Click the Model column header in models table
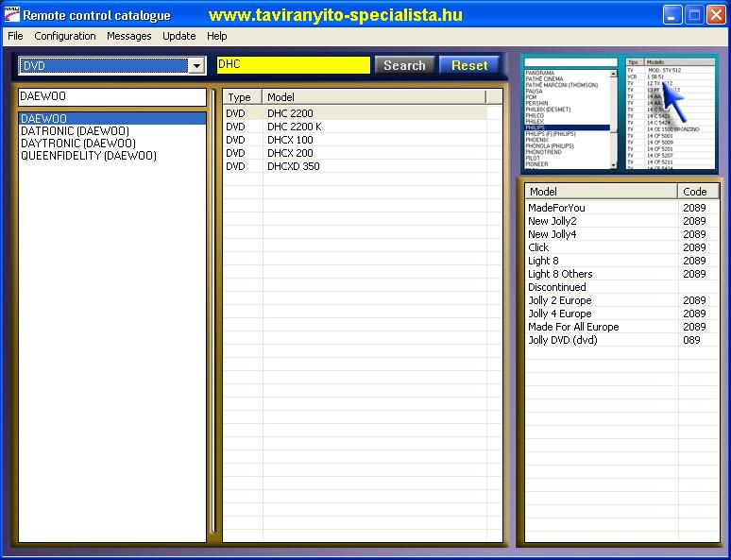The image size is (731, 560). [x=374, y=97]
